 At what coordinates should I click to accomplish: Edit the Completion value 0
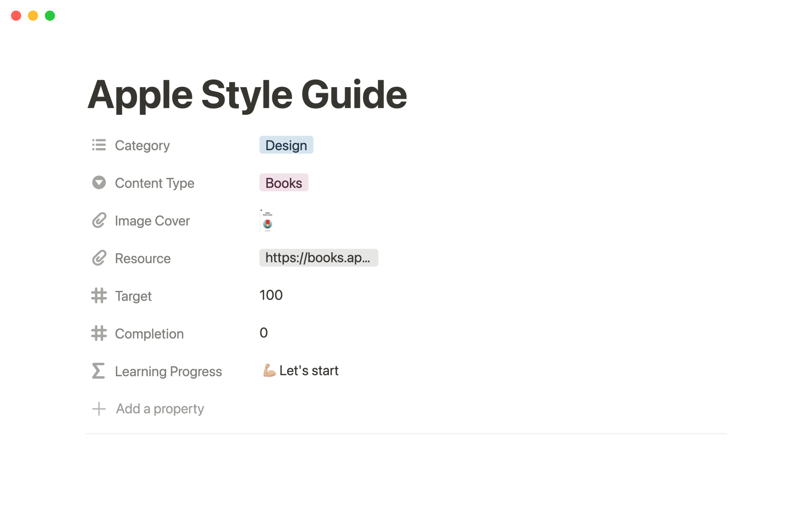tap(263, 333)
